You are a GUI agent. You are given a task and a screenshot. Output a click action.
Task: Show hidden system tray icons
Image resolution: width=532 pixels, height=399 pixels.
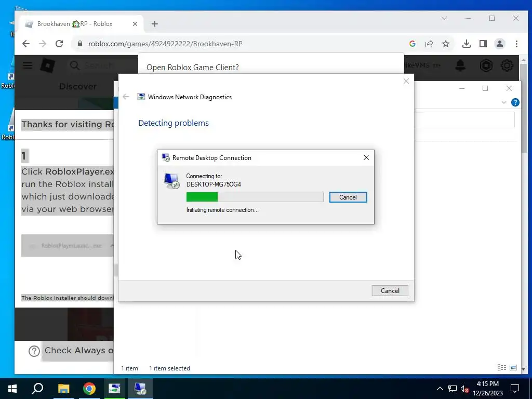click(x=440, y=389)
